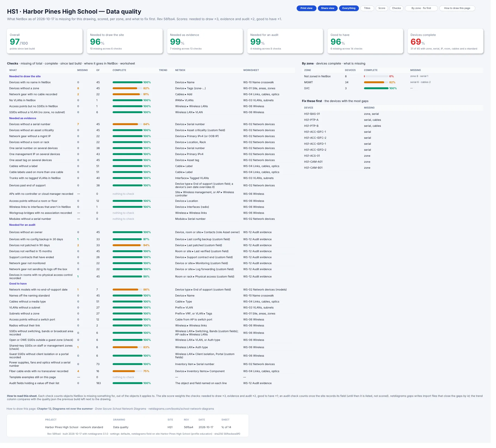Click 'Devices with no config backup in 30 days'
This screenshot has width=496, height=448.
click(36, 239)
